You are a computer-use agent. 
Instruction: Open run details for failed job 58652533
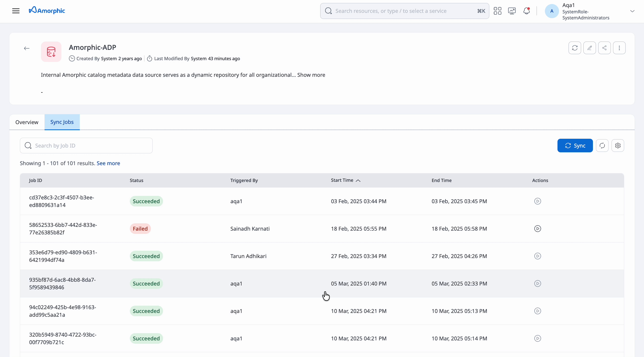click(538, 229)
